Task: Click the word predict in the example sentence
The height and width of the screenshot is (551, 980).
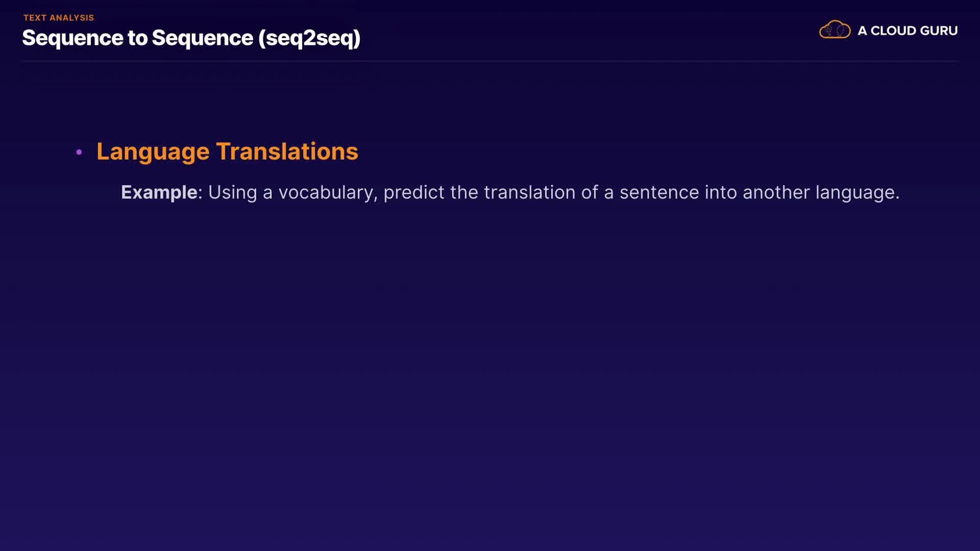Action: [413, 192]
